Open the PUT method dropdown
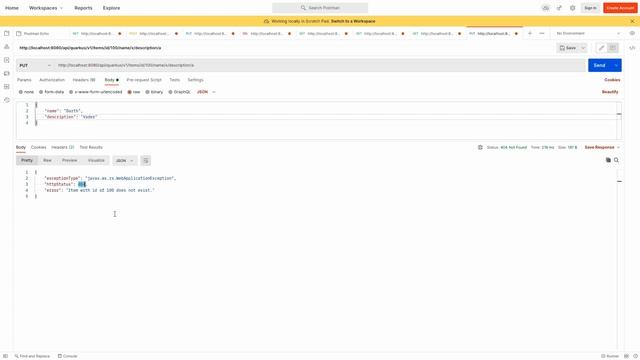The width and height of the screenshot is (640, 360). [35, 65]
